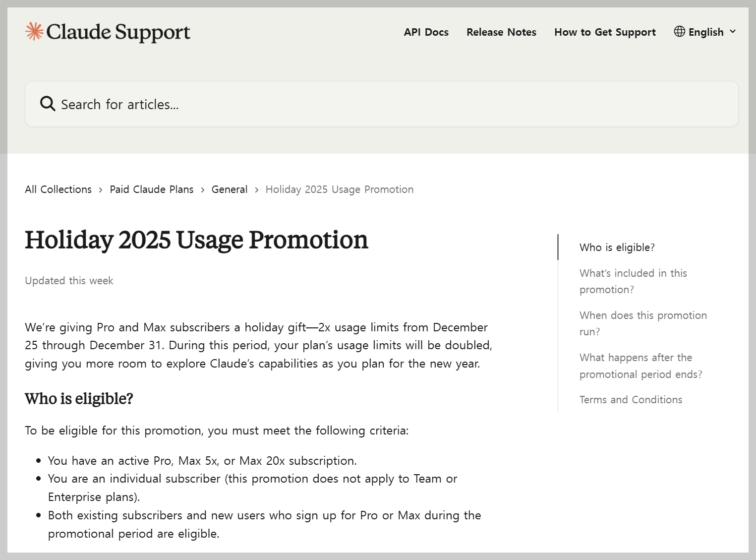Viewport: 756px width, 560px height.
Task: Click the magnifying glass search icon
Action: point(48,104)
